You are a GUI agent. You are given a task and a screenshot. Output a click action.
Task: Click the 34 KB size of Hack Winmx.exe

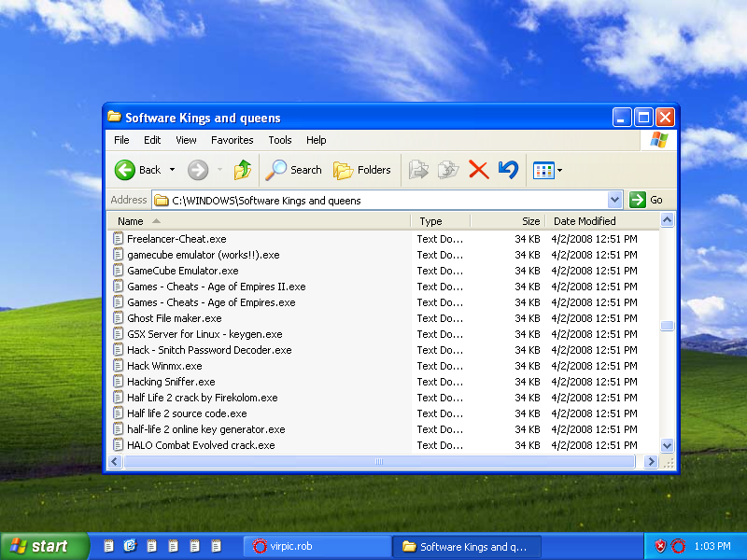click(x=528, y=366)
